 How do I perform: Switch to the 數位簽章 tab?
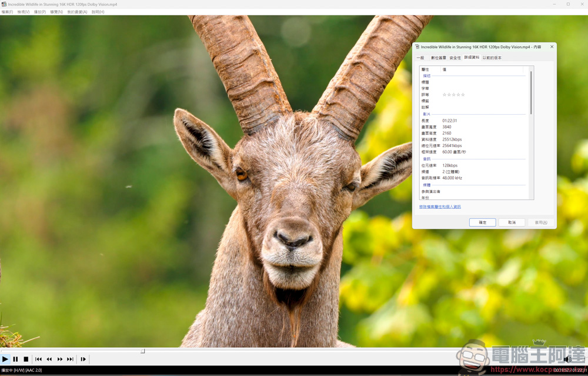439,58
